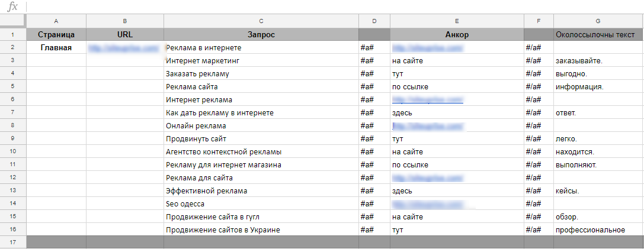This screenshot has height=249, width=644.
Task: Select row 17 header
Action: (x=12, y=242)
